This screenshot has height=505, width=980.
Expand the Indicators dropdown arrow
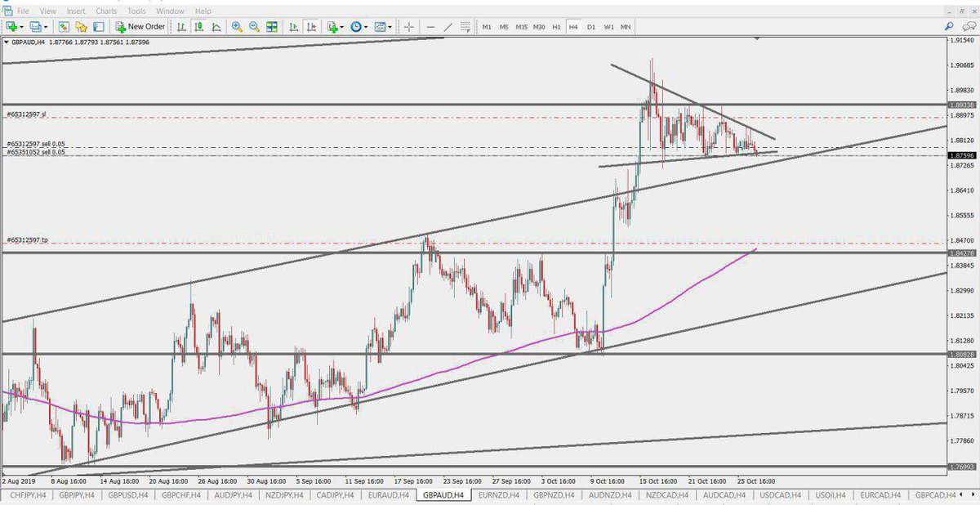click(x=342, y=26)
